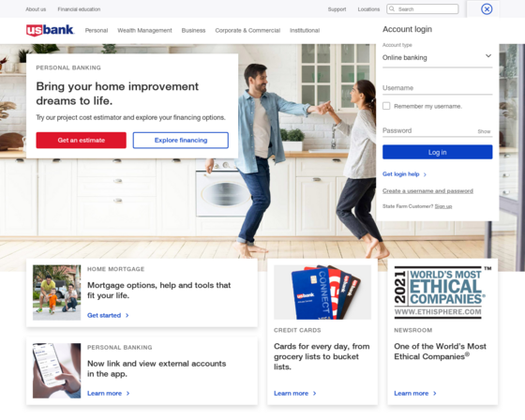Click the arrow after Newsroom Learn more

coord(435,394)
